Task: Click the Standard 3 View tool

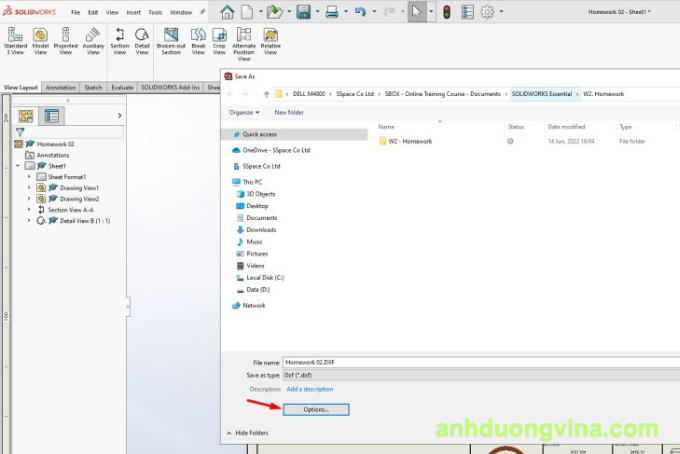Action: pyautogui.click(x=15, y=41)
